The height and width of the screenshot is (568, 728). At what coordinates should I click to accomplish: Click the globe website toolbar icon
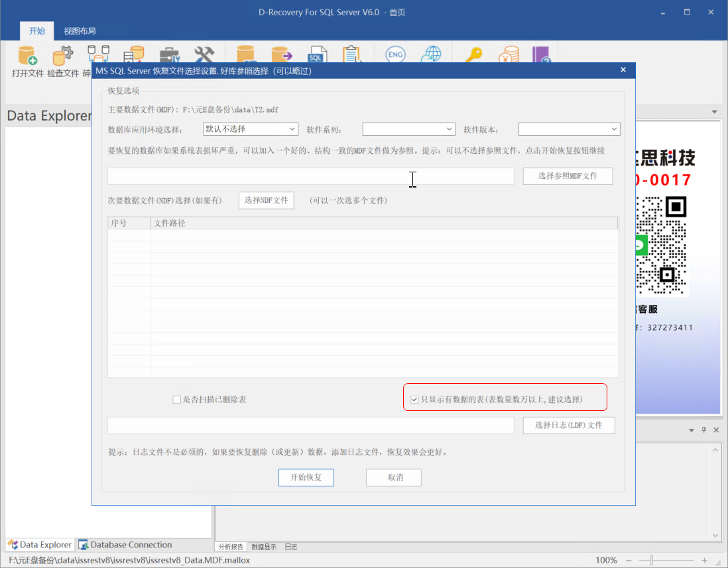(x=431, y=54)
